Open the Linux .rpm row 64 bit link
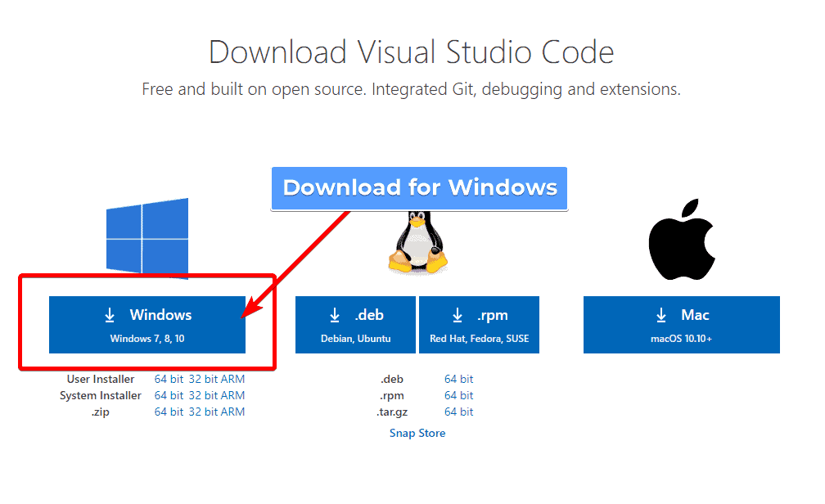 point(459,395)
